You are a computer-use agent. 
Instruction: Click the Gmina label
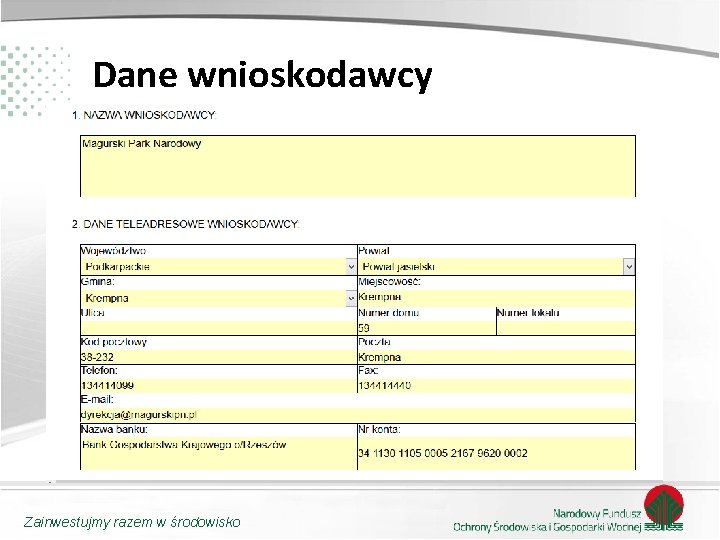pyautogui.click(x=97, y=281)
